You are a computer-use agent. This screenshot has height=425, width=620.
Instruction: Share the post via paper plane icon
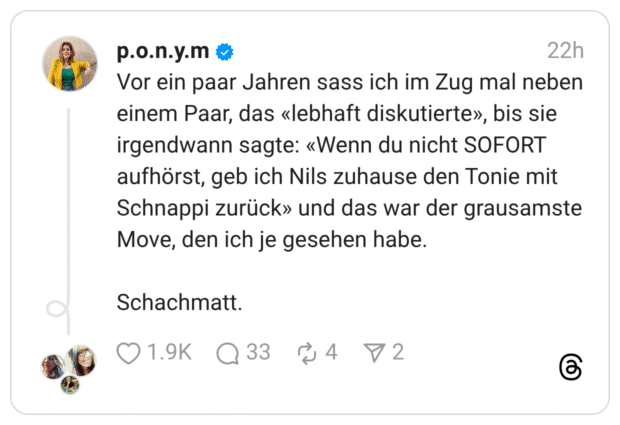(x=374, y=352)
